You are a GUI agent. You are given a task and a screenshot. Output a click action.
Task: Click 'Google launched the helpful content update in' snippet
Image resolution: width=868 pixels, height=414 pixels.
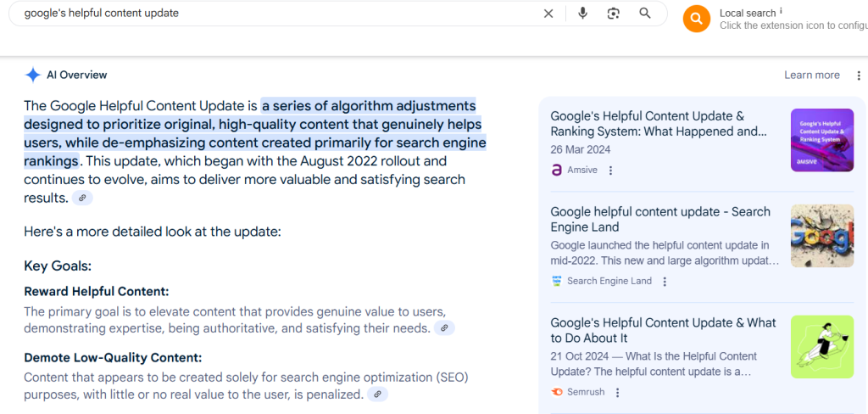[659, 245]
